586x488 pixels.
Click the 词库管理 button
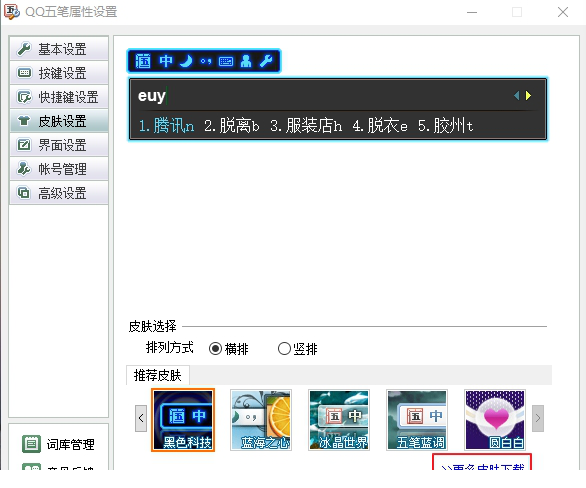coord(58,444)
